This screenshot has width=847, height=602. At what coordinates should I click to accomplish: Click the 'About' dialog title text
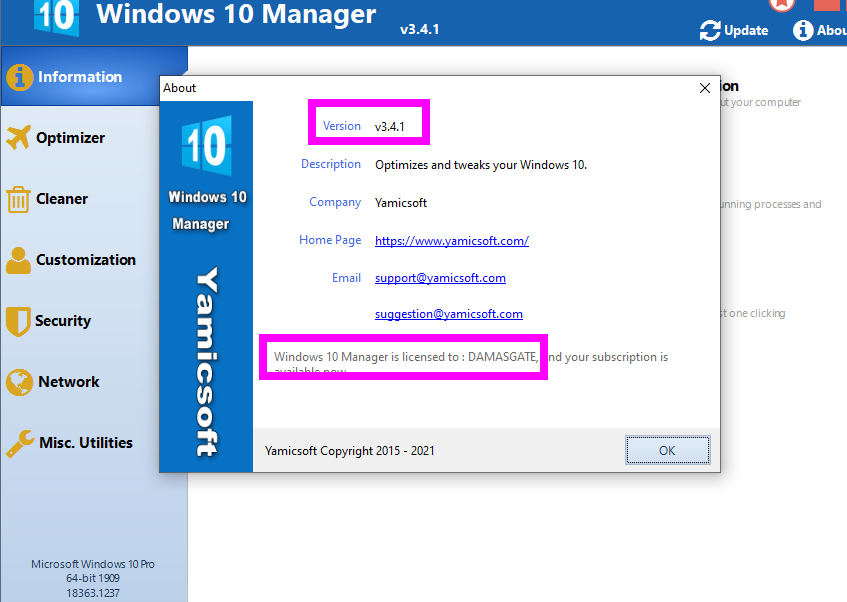point(179,88)
